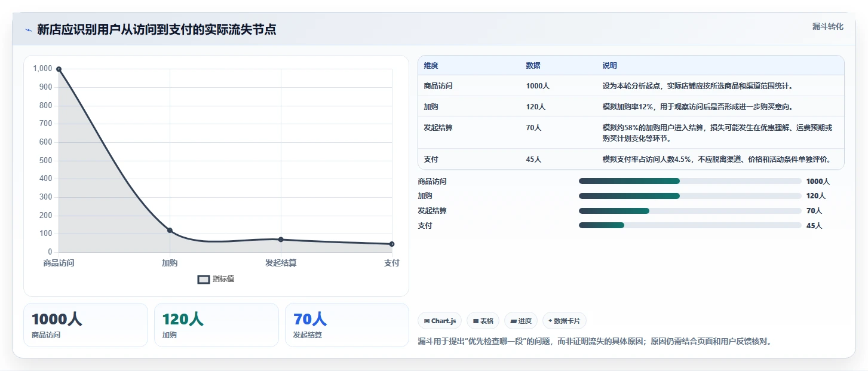Click the Chart.js chip
868x371 pixels.
tap(440, 321)
